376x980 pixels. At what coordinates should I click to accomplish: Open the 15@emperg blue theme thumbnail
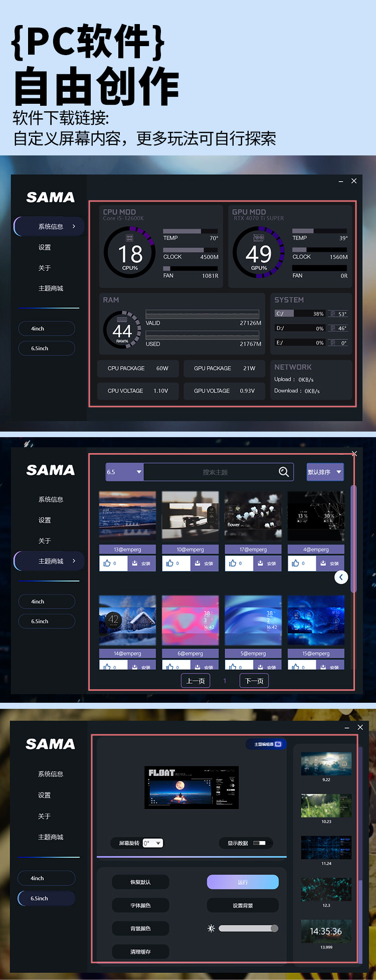coord(316,620)
